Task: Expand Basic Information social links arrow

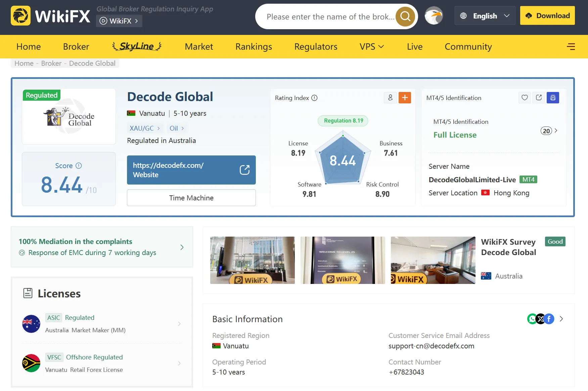Action: [x=561, y=319]
